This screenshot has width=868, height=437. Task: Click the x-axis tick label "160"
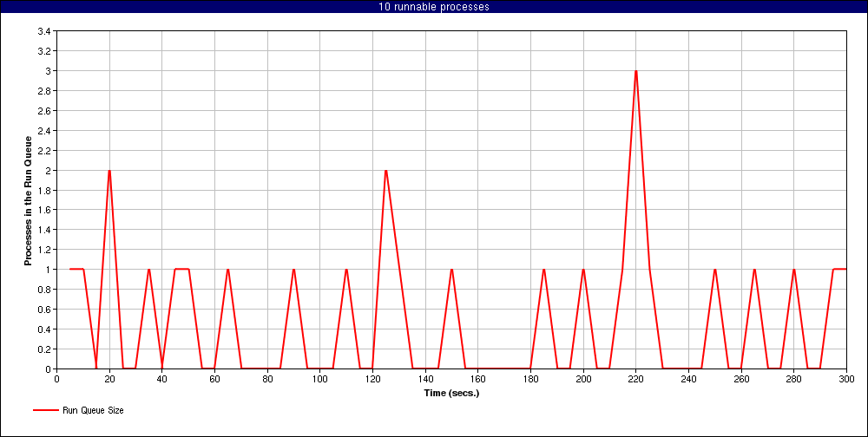478,380
